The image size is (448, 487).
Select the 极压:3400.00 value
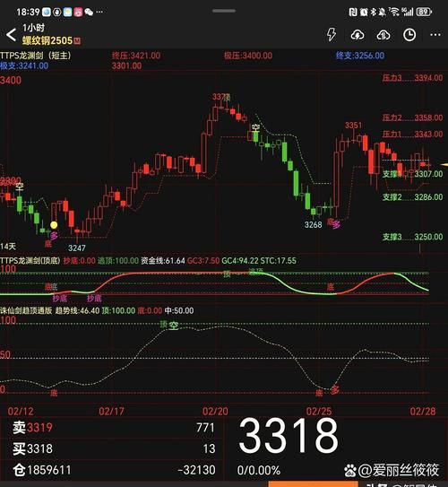[248, 56]
